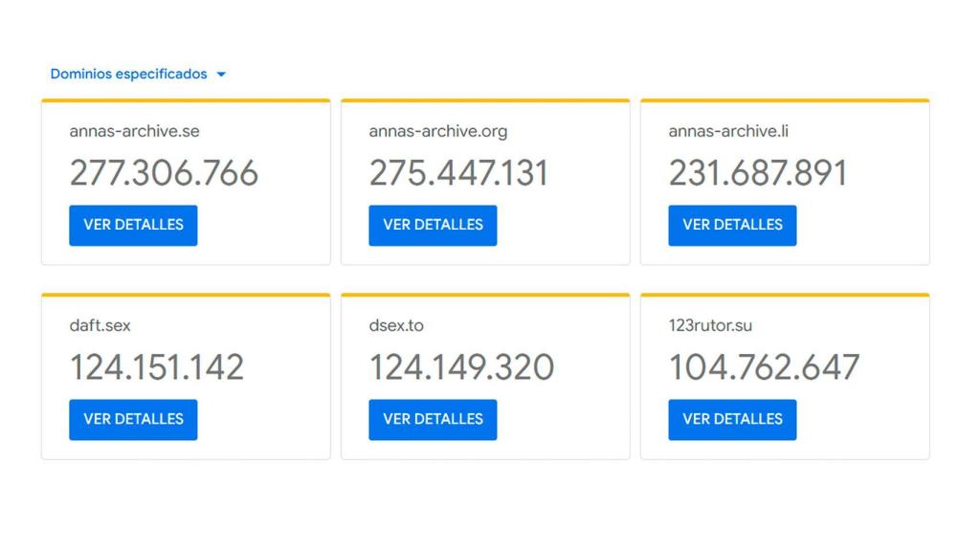Open the filter chevron next to Dominios especificados
The image size is (980, 551).
click(x=221, y=74)
